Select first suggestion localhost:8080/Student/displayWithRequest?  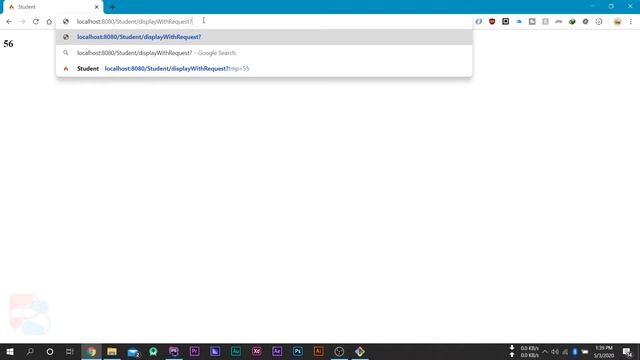click(264, 37)
